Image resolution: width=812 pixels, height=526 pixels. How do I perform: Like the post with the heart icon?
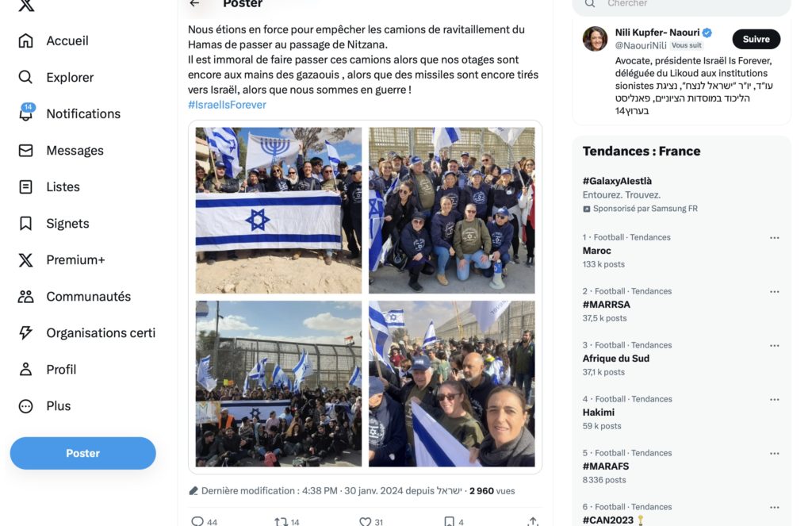[365, 521]
